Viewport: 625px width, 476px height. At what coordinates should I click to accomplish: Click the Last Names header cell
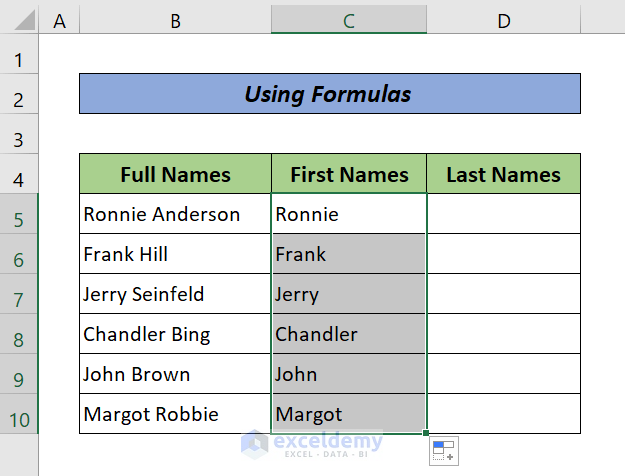tap(503, 175)
